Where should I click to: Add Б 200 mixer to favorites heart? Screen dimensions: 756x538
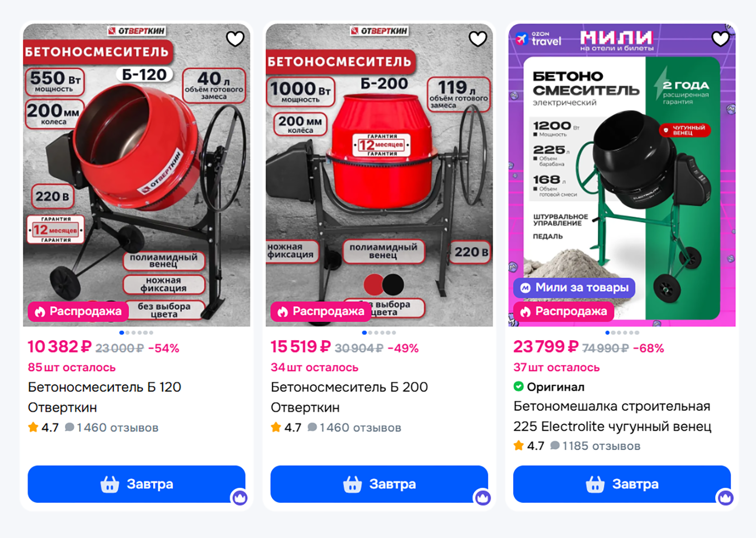(x=478, y=39)
